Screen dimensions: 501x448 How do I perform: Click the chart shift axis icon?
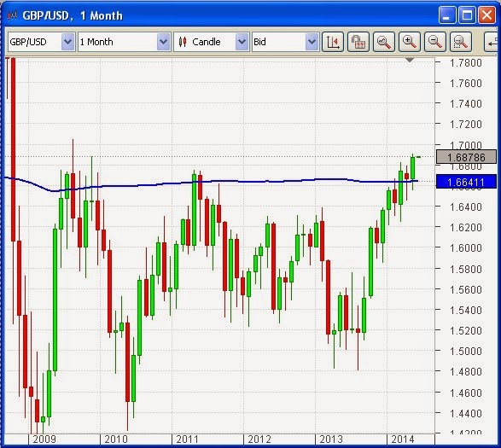pyautogui.click(x=333, y=42)
